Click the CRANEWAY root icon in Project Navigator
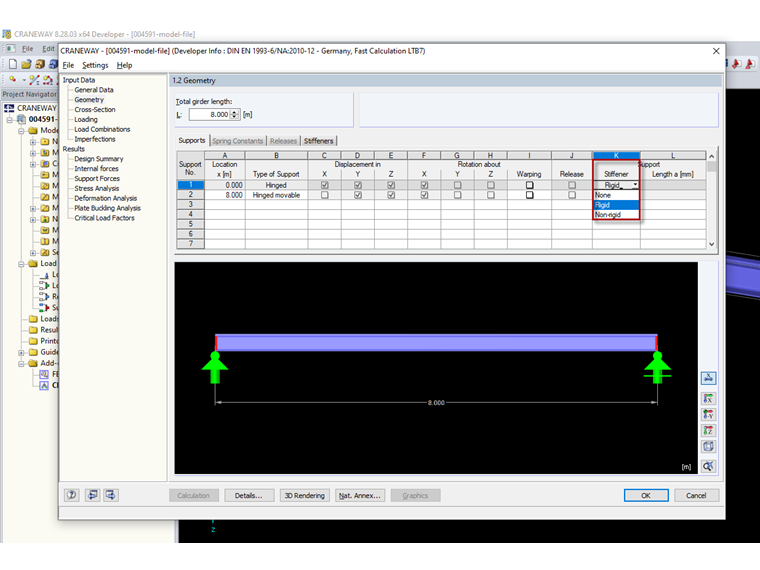The height and width of the screenshot is (570, 760). click(9, 108)
